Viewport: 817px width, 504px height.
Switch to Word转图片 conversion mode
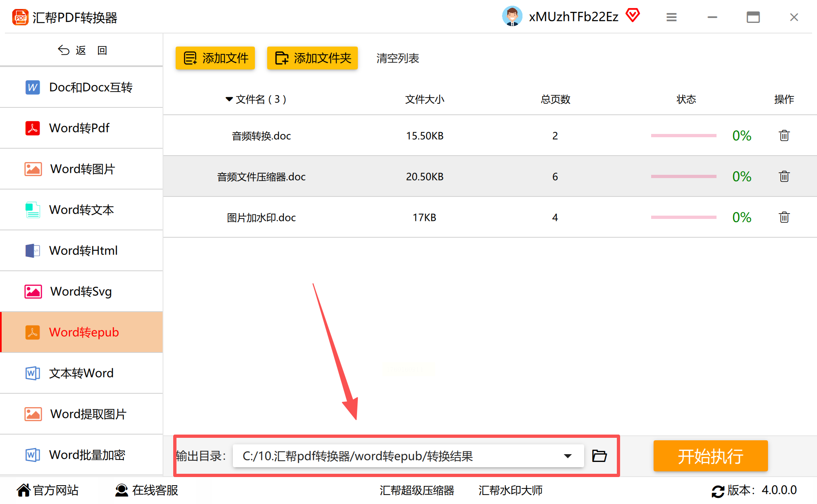pyautogui.click(x=82, y=169)
